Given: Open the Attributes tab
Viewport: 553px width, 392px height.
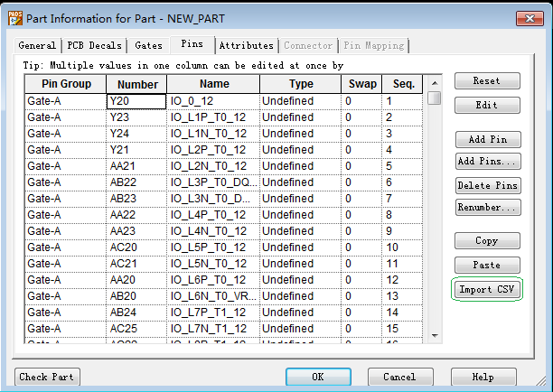Looking at the screenshot, I should tap(246, 45).
